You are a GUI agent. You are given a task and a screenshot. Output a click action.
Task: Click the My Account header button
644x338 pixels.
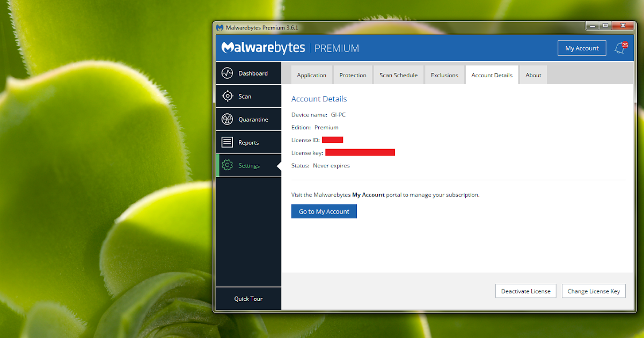[582, 48]
